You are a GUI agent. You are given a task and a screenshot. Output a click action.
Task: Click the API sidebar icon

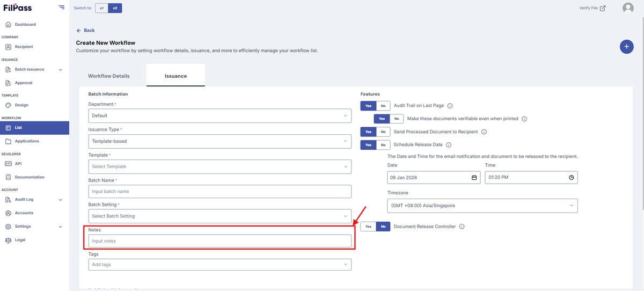tap(8, 164)
